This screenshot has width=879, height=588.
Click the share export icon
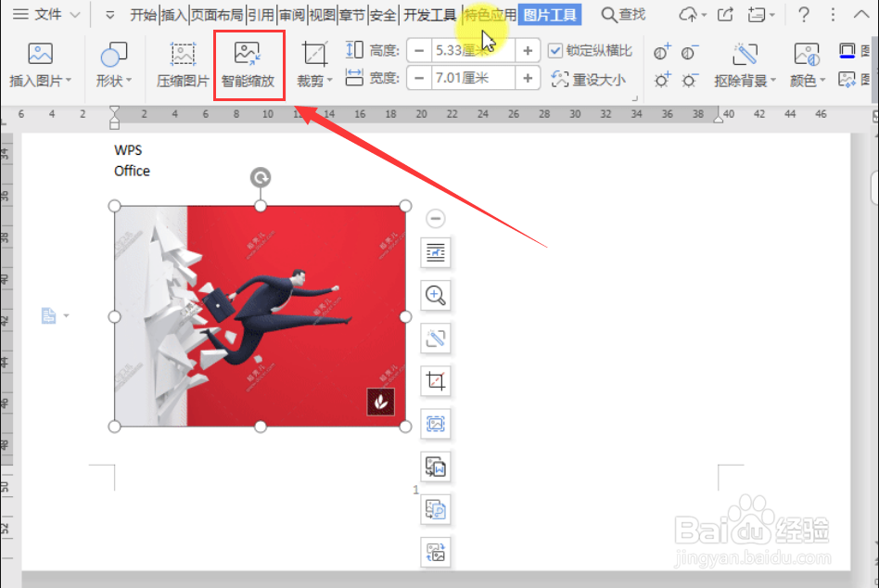pos(725,15)
